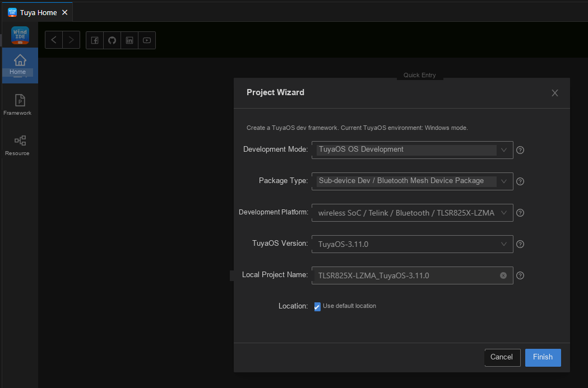
Task: Click the Quick Entry tab label
Action: (420, 75)
